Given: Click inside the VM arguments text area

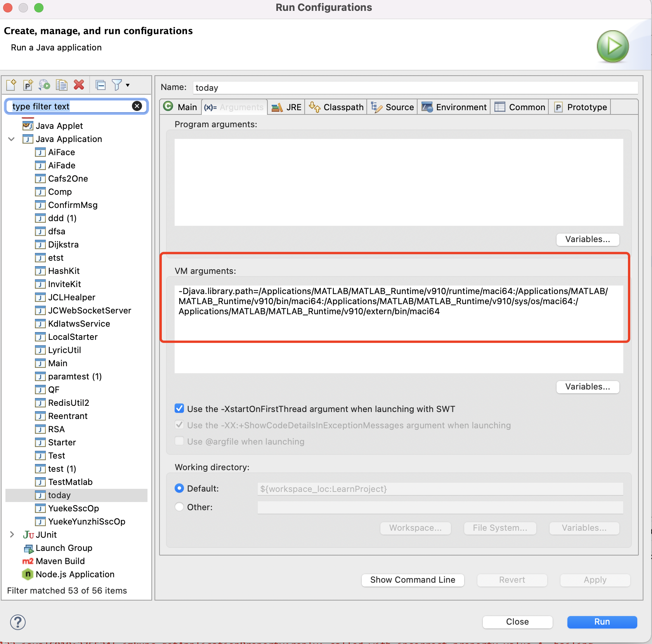Looking at the screenshot, I should [399, 329].
